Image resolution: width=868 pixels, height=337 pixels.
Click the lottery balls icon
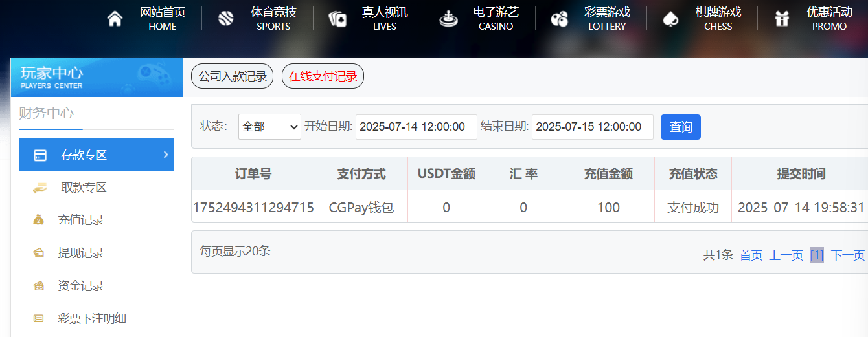tap(559, 19)
